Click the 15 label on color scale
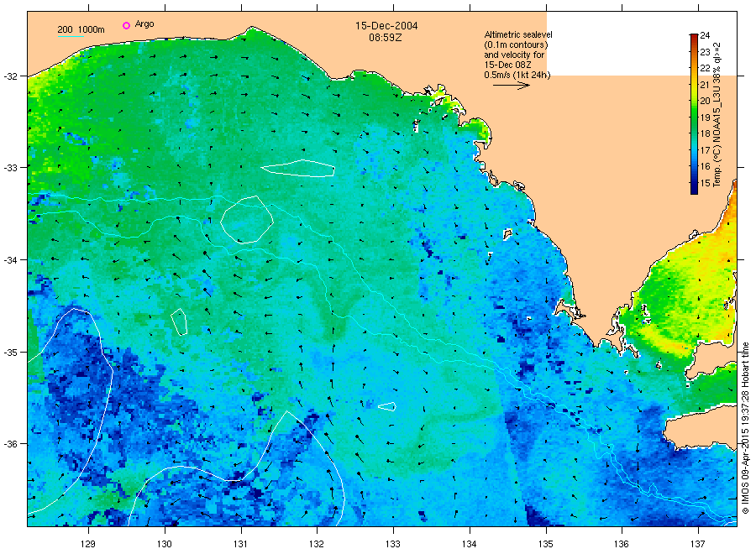This screenshot has width=756, height=554. click(x=705, y=183)
